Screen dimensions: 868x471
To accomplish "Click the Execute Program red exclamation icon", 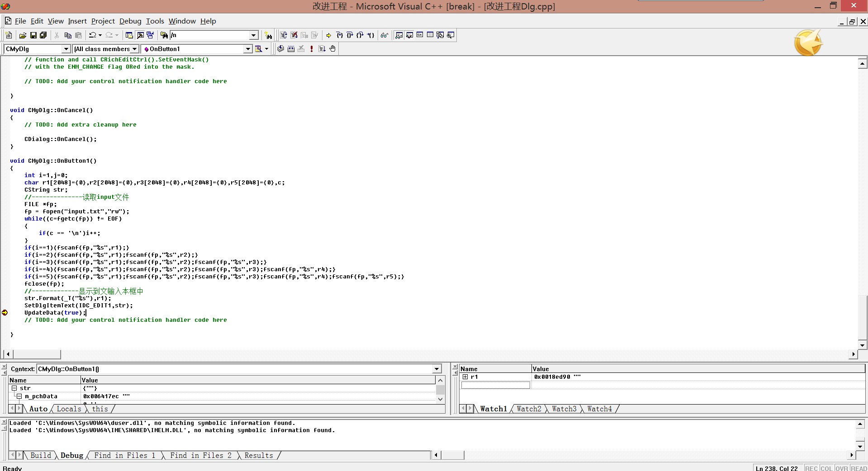I will pos(312,49).
